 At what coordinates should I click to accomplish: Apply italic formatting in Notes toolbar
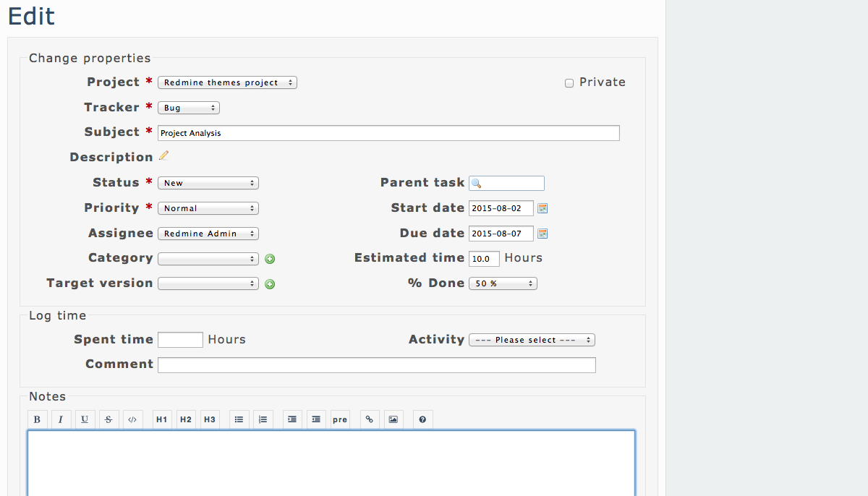(61, 419)
